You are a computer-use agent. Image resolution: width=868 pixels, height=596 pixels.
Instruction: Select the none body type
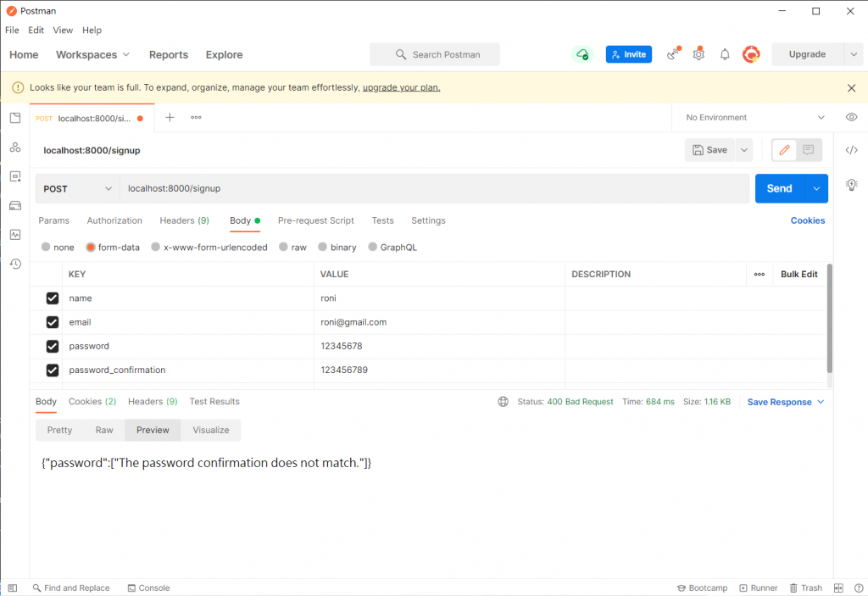point(46,247)
